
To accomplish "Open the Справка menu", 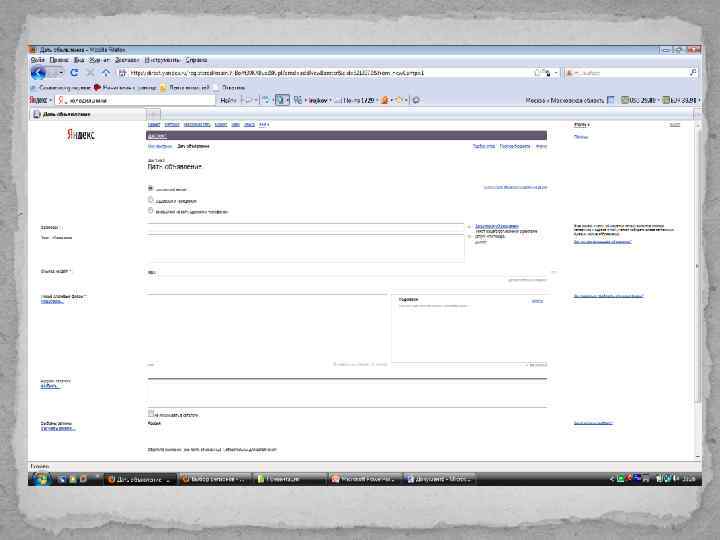I will coord(197,60).
